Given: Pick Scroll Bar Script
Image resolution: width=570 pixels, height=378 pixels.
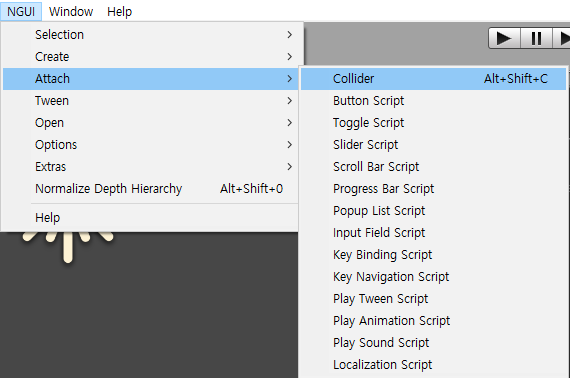Looking at the screenshot, I should click(433, 167).
